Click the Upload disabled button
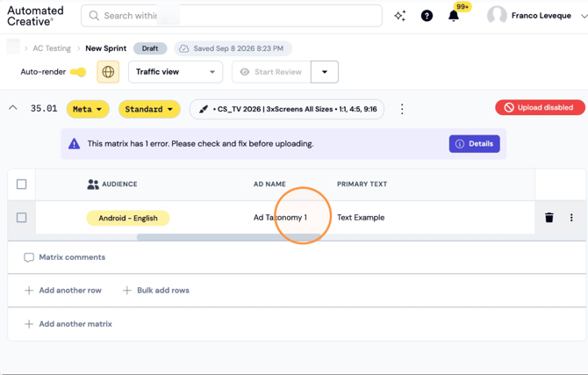 pos(540,108)
